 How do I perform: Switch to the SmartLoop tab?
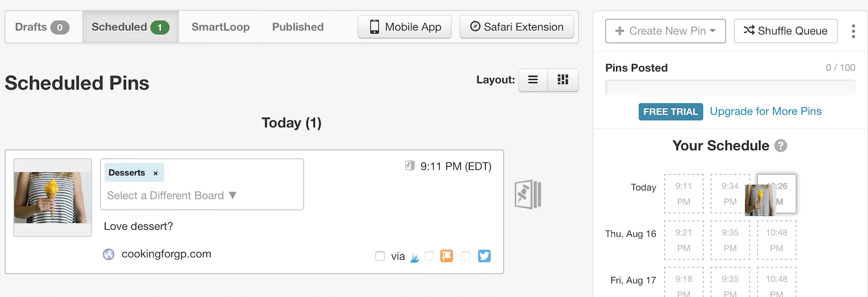click(x=220, y=27)
